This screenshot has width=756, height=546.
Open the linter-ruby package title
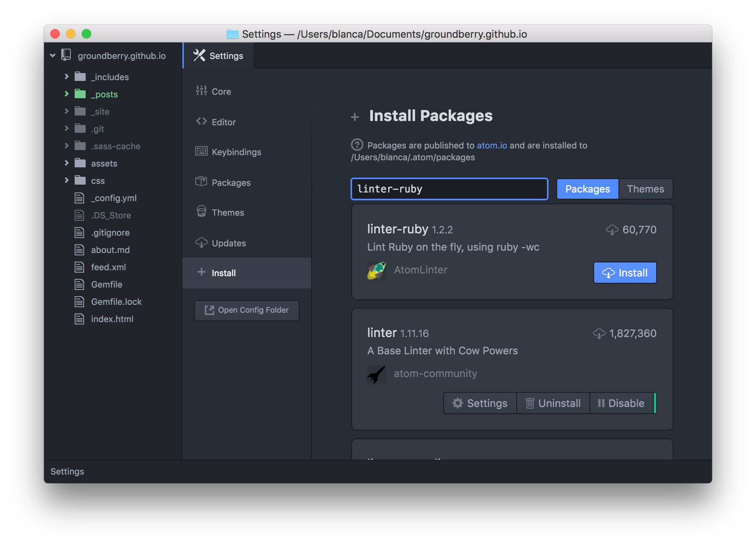398,229
